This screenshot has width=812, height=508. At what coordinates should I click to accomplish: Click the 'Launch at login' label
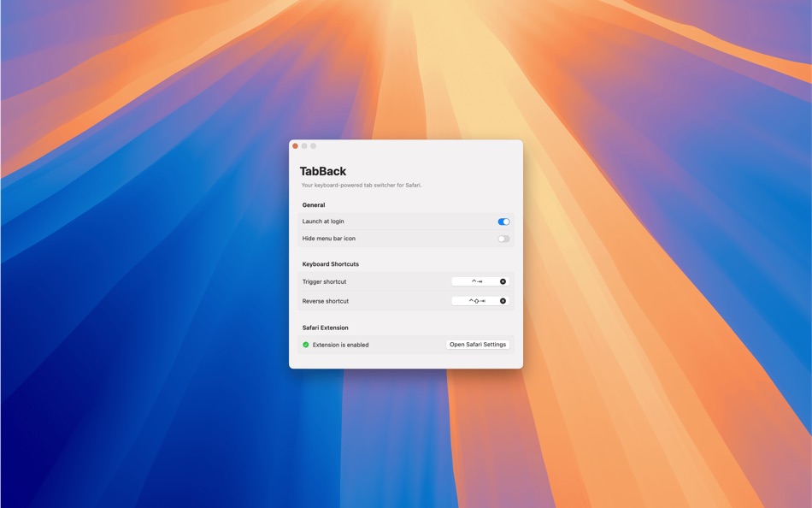pos(323,222)
